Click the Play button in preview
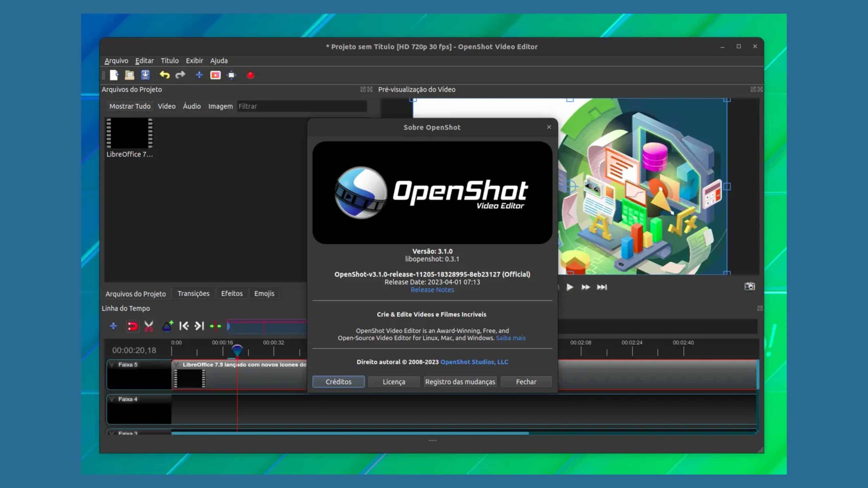The height and width of the screenshot is (488, 868). [570, 287]
